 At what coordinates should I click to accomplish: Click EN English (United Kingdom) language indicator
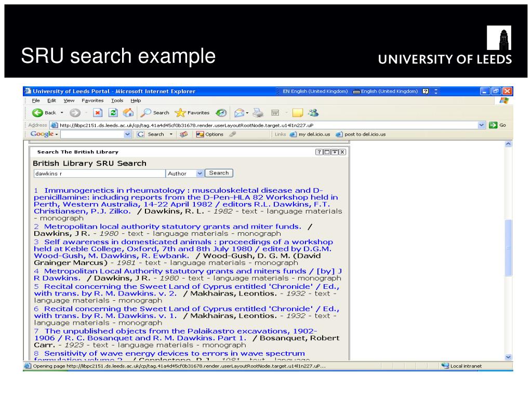click(315, 91)
